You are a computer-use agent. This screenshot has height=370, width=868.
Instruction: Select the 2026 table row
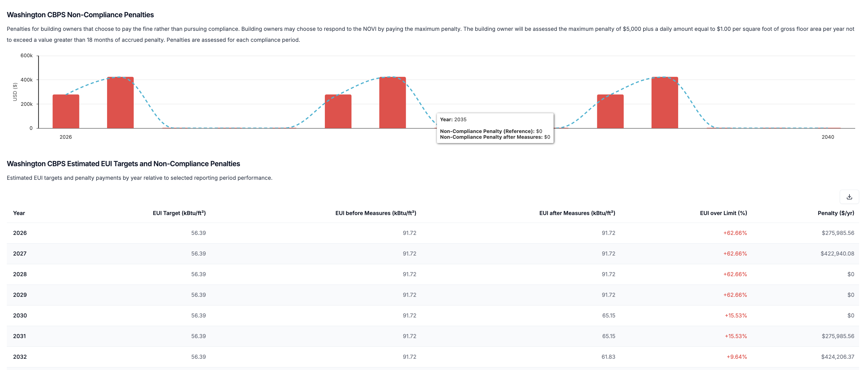pyautogui.click(x=20, y=233)
